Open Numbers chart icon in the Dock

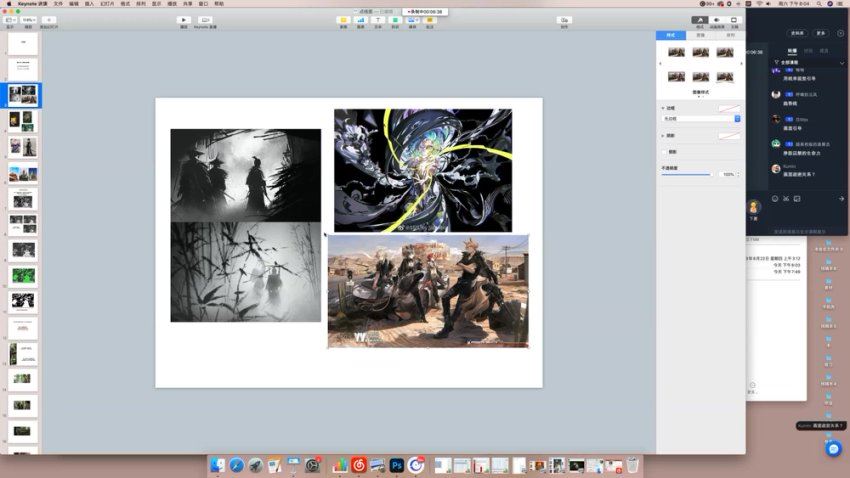click(340, 465)
